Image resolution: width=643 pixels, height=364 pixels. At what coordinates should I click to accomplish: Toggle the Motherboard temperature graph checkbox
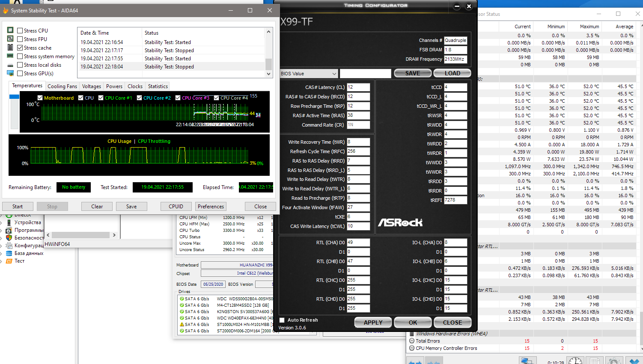click(x=40, y=98)
